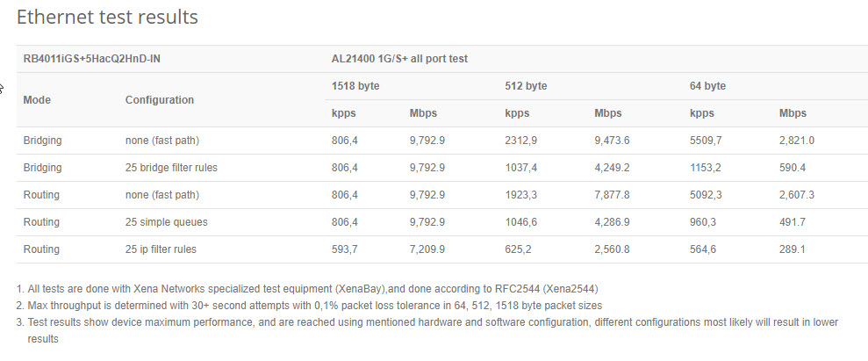Click the AL21400 1G/S+ all port test header
Viewport: 868px width, 361px height.
point(399,59)
